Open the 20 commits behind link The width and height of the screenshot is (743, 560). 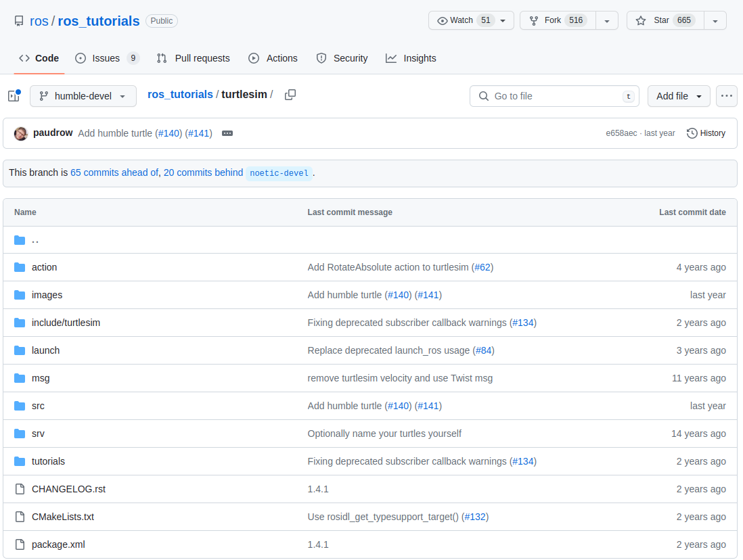pyautogui.click(x=203, y=173)
